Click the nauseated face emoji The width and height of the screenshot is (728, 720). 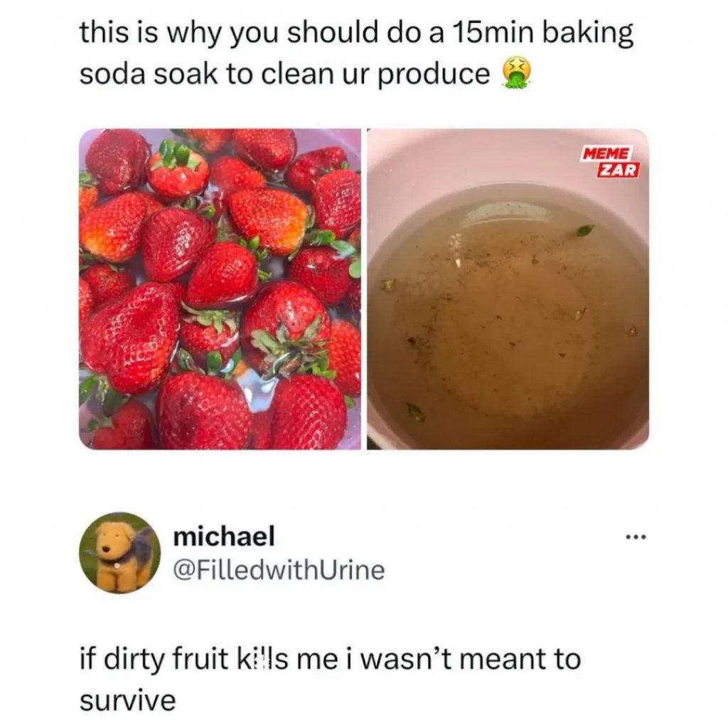click(x=518, y=74)
